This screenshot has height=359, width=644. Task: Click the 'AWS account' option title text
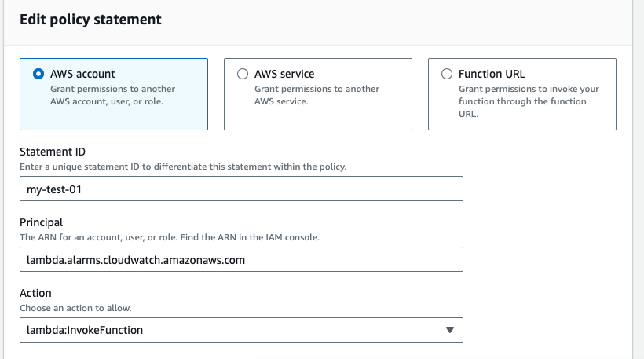pyautogui.click(x=82, y=74)
